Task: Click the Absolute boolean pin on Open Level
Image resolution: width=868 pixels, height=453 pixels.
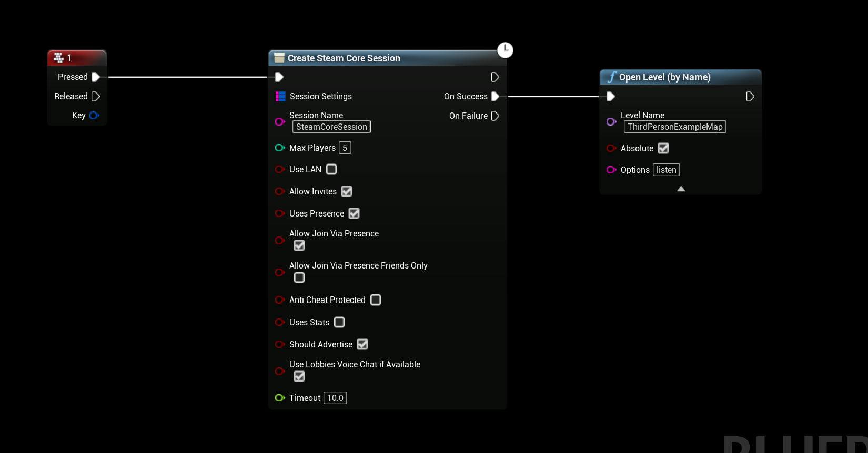Action: pos(611,149)
